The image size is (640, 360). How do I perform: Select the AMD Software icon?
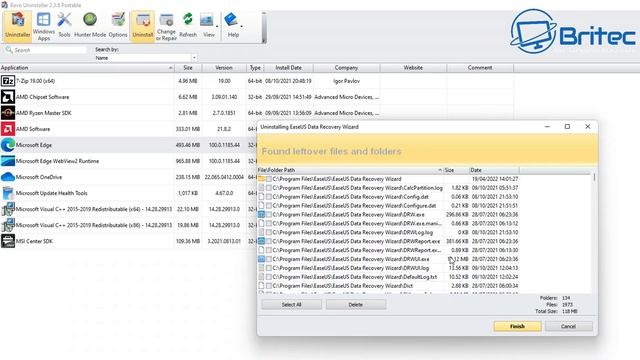(8, 129)
